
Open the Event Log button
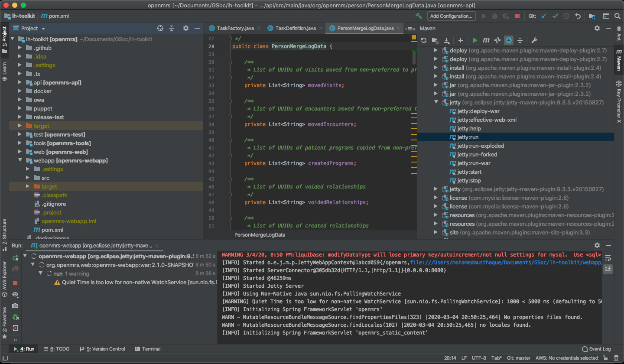[x=596, y=349]
